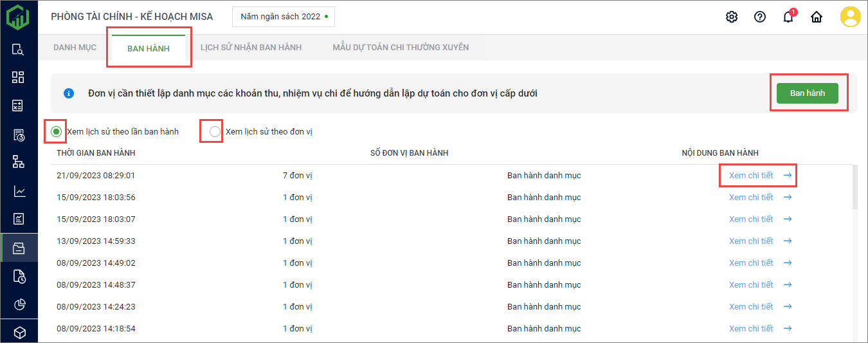Click the arrow on the 13/09/2023 14:59:33 row
Screen dimensions: 868x343
(788, 241)
